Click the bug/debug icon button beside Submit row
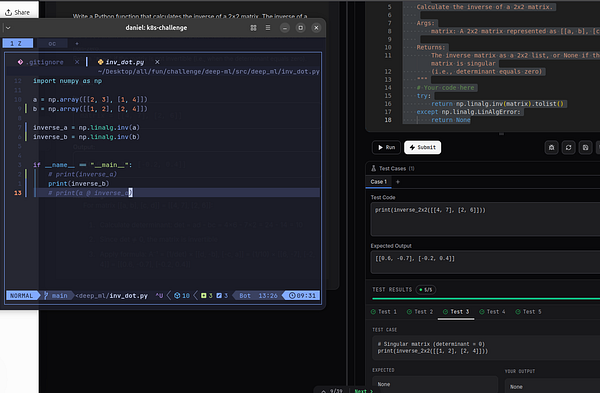This screenshot has height=393, width=600. click(x=551, y=147)
